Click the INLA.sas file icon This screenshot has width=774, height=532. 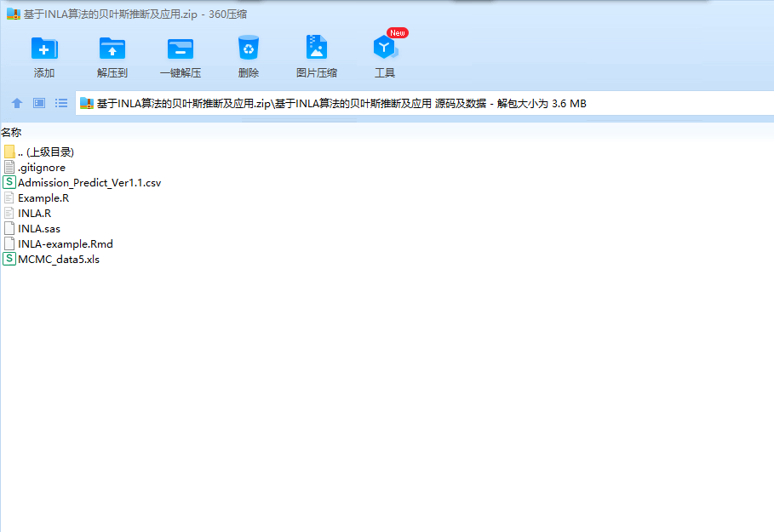coord(9,228)
